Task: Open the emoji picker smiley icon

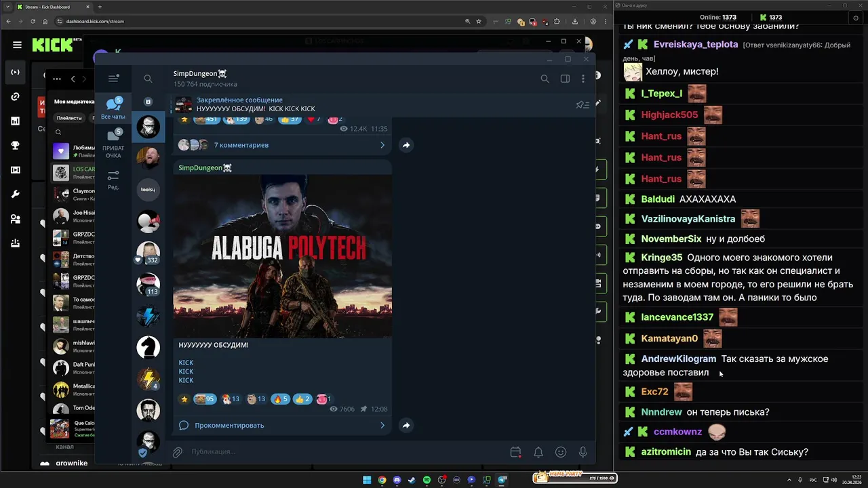Action: pos(561,452)
